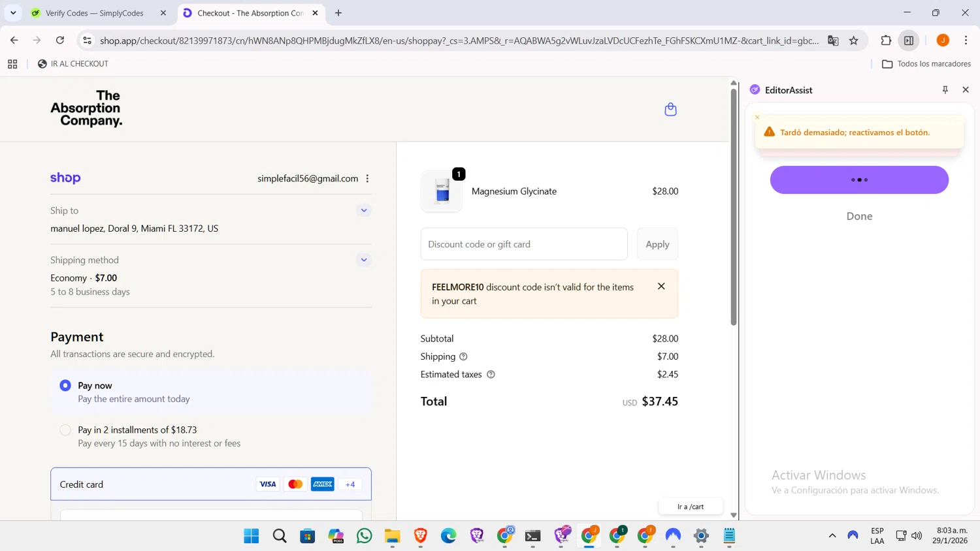The height and width of the screenshot is (551, 980).
Task: Expand the Shipping method section
Action: [x=364, y=260]
